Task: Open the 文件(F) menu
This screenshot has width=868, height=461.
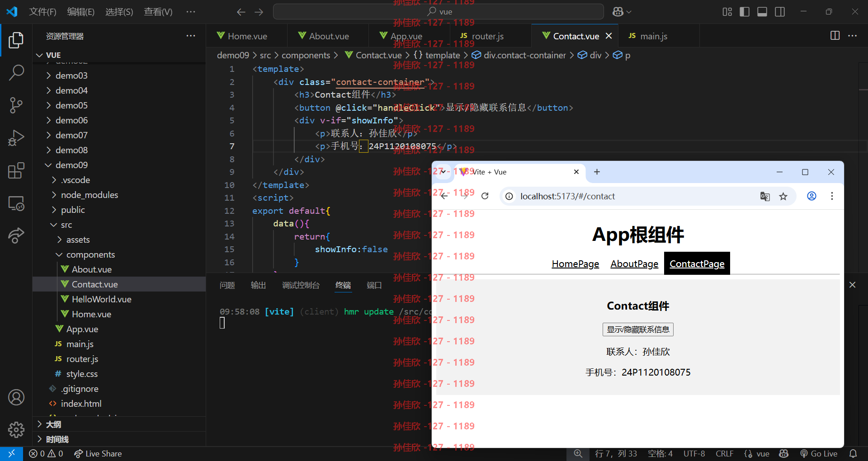Action: point(42,12)
